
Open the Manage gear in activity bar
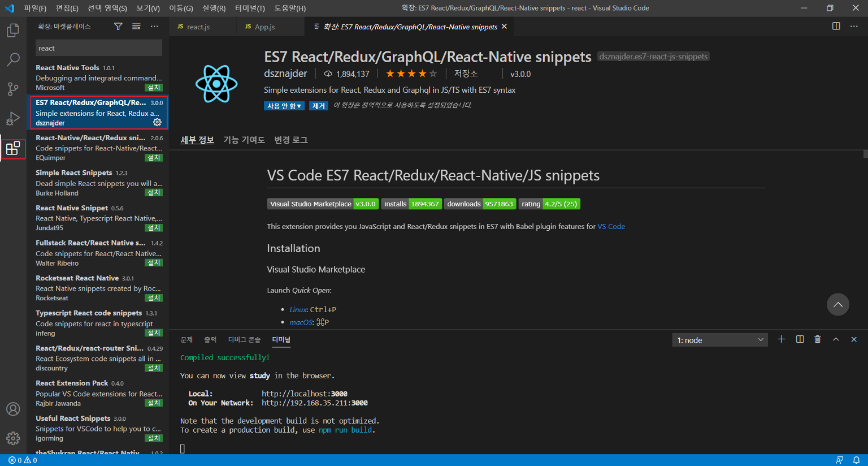(13, 438)
